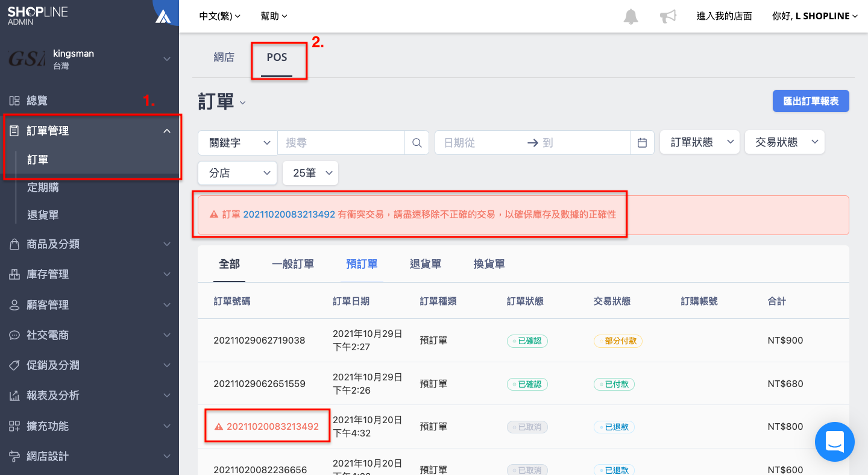The height and width of the screenshot is (475, 868).
Task: Click order link 20211020083213492 in alert
Action: [289, 215]
